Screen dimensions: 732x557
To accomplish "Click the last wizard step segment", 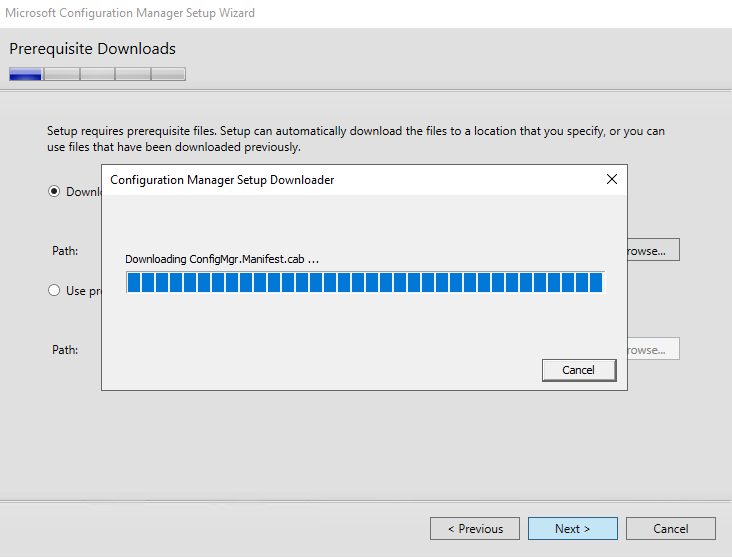I will 168,74.
